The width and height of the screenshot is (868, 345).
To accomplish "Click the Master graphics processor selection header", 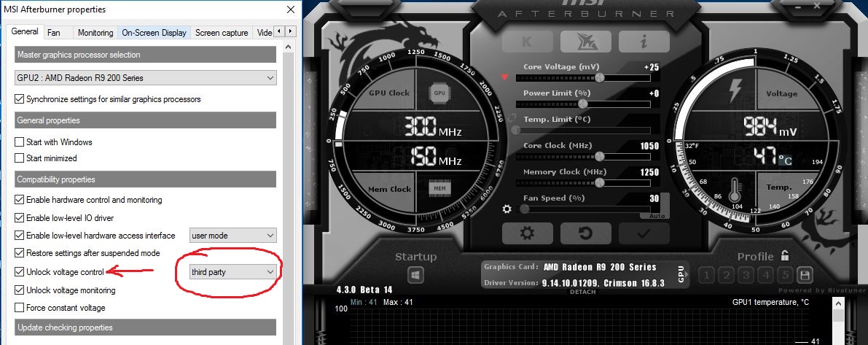I will 146,55.
